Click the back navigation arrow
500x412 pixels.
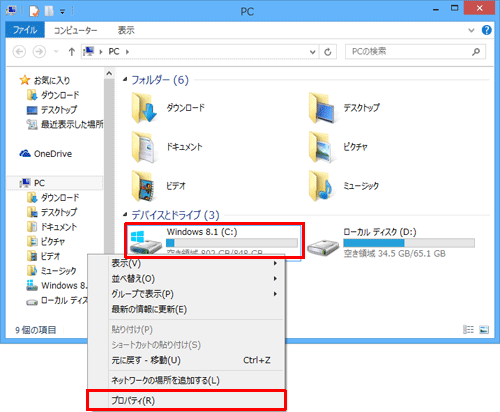click(19, 52)
